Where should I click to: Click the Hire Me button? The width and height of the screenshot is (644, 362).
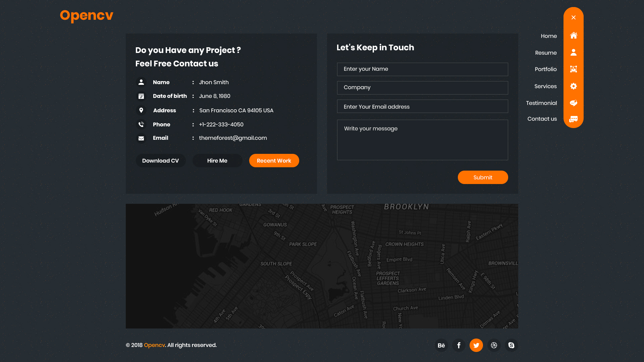217,161
